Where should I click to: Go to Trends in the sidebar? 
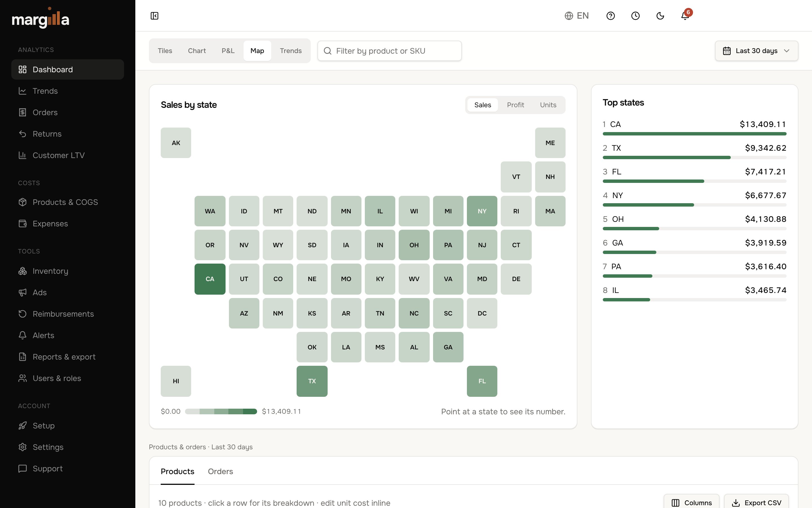67,91
